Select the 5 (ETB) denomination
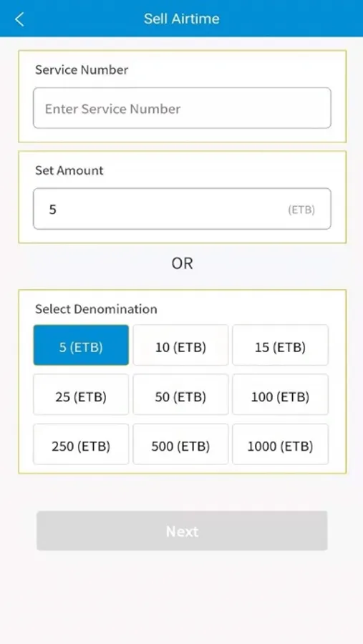363x644 pixels. [x=81, y=345]
